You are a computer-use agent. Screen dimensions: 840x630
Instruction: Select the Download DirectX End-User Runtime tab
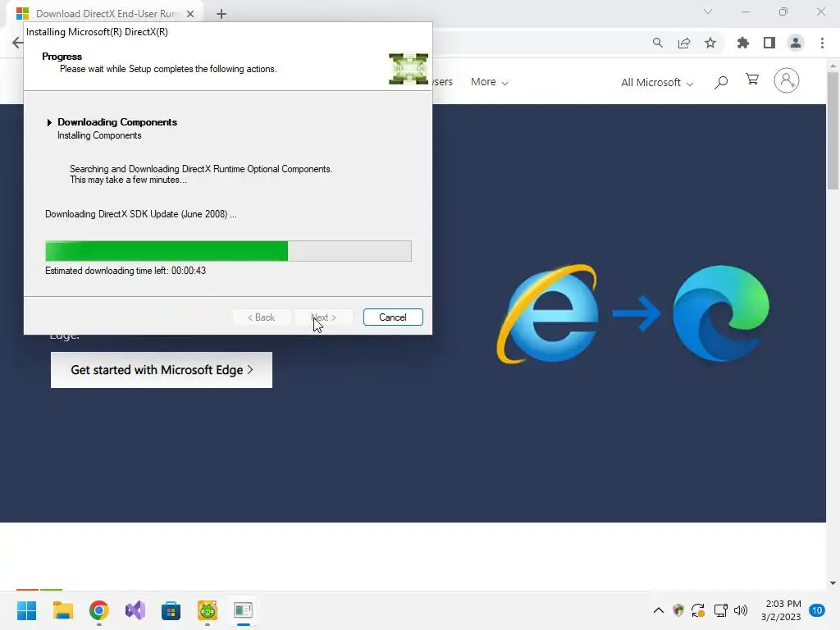pyautogui.click(x=106, y=14)
